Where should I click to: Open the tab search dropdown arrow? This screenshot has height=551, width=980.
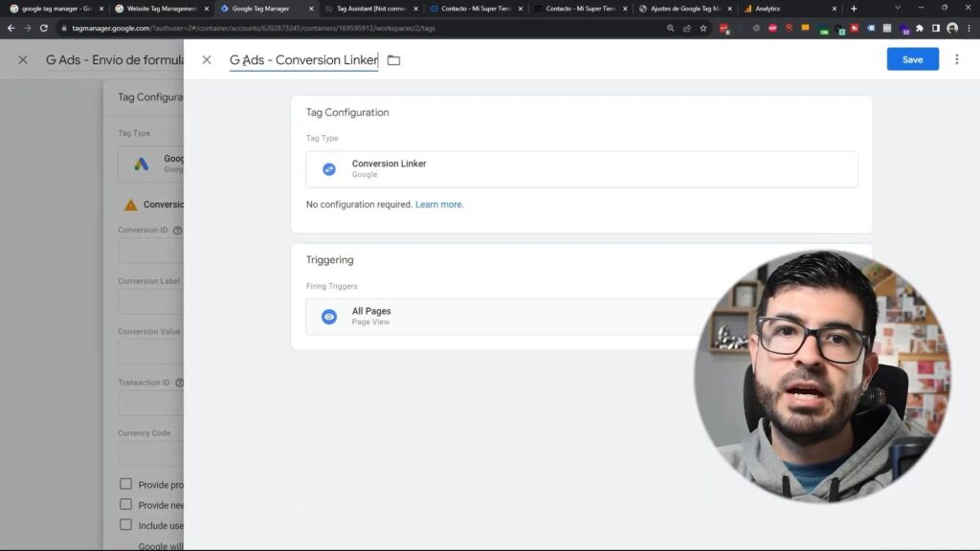(x=898, y=8)
